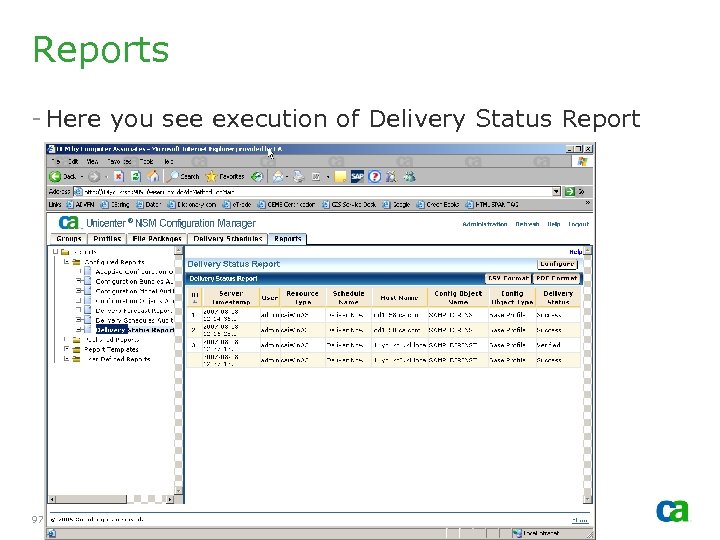720x540 pixels.
Task: Click the report pane vertical scrollbar
Action: tap(587, 375)
